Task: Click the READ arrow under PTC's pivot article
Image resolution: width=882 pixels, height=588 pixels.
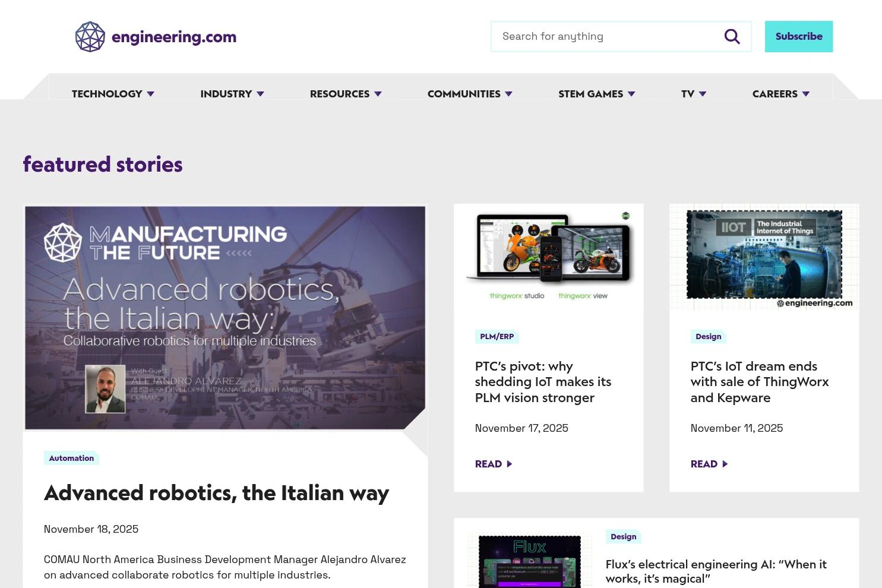Action: pyautogui.click(x=510, y=464)
